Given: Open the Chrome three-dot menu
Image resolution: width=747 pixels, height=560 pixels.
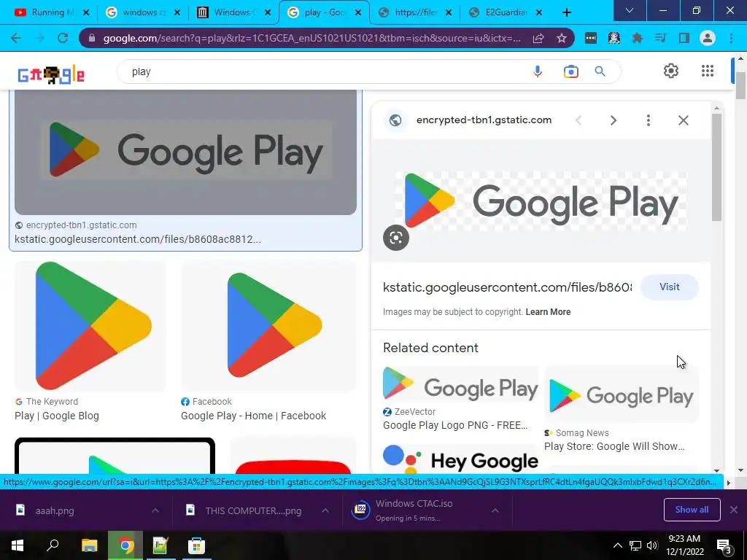Looking at the screenshot, I should point(731,38).
